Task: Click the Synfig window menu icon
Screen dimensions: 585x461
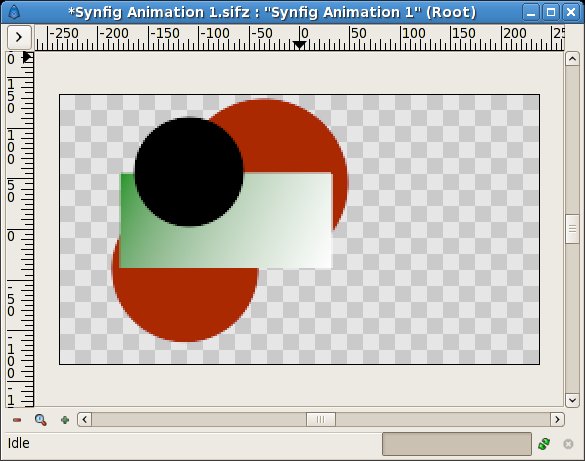Action: tap(13, 12)
